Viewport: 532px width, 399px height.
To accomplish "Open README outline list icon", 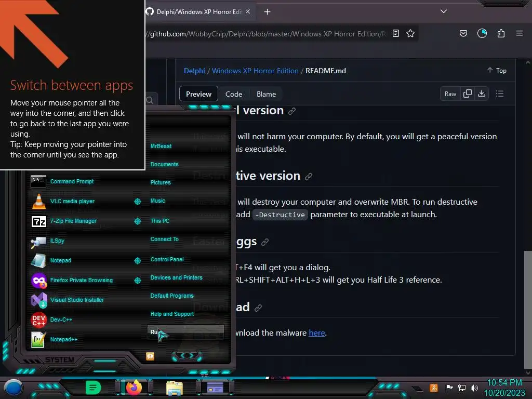I will point(499,94).
